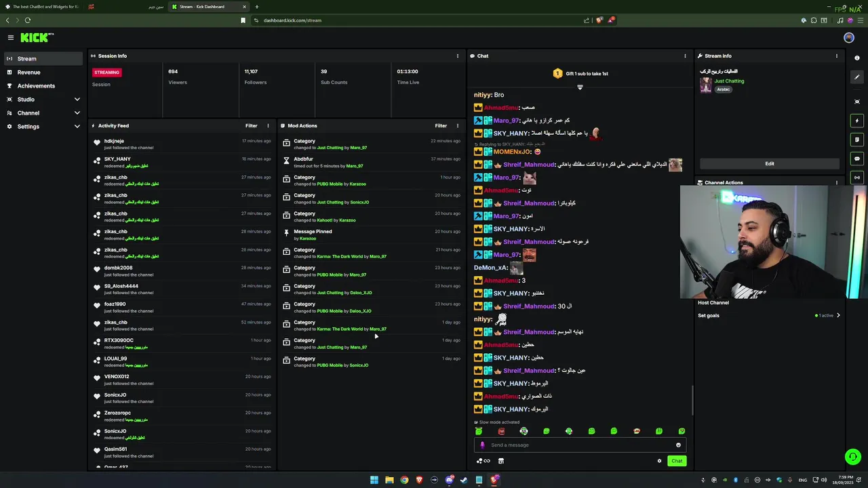Click the Gift 1 sub banner
868x488 pixels.
point(580,73)
